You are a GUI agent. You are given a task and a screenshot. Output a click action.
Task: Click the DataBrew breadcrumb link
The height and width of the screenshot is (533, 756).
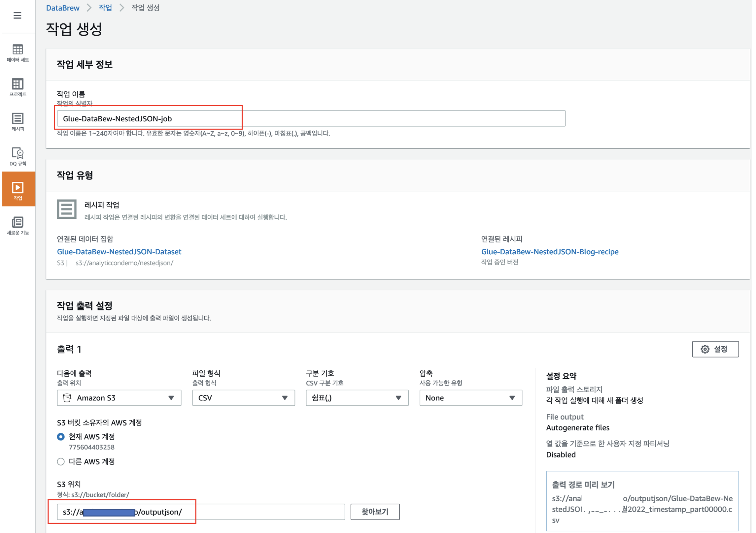[x=63, y=8]
